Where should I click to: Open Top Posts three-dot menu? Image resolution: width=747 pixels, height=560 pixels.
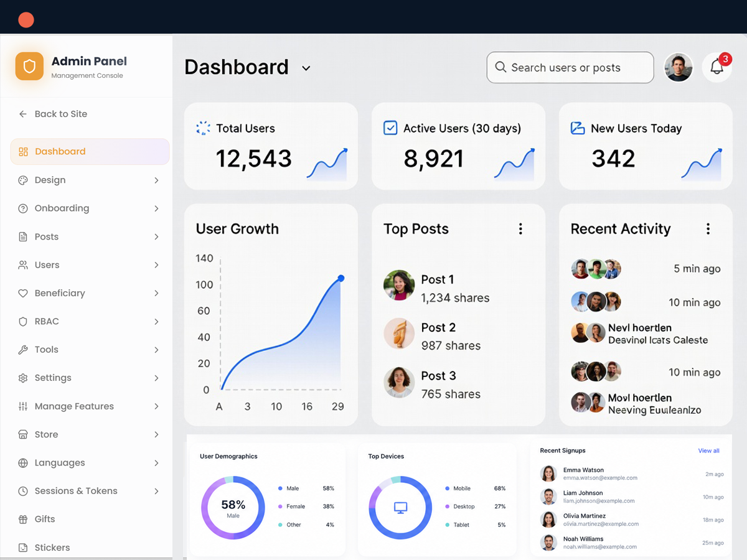[520, 229]
